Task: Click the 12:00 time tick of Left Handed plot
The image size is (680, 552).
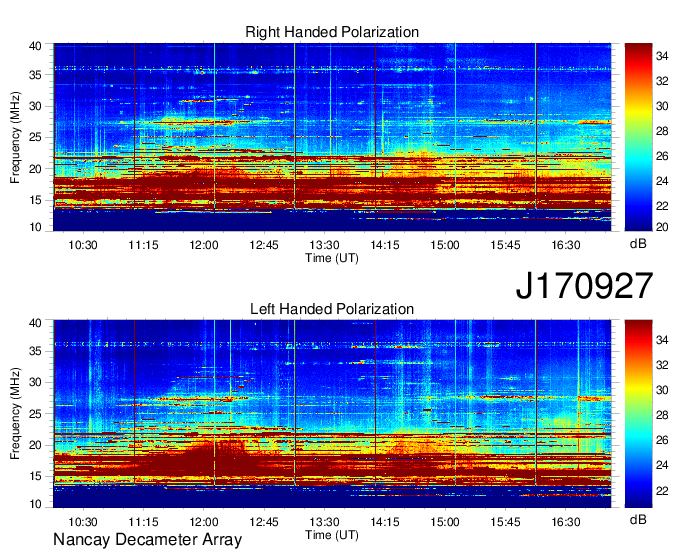Action: pyautogui.click(x=204, y=522)
